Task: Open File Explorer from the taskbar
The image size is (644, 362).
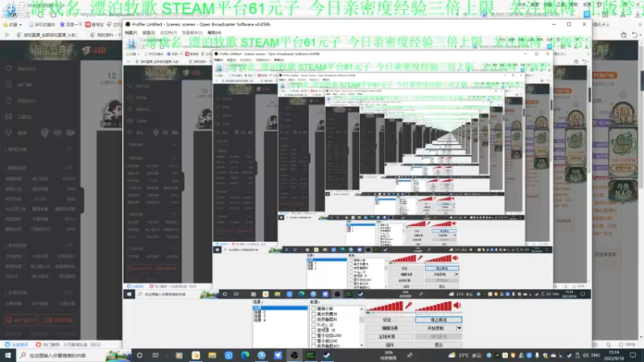Action: point(212,356)
